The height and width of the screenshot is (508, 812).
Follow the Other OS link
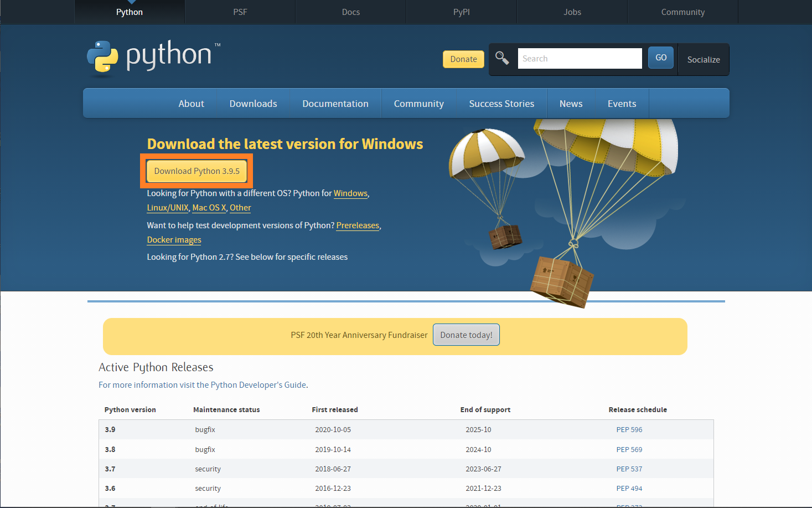click(240, 208)
